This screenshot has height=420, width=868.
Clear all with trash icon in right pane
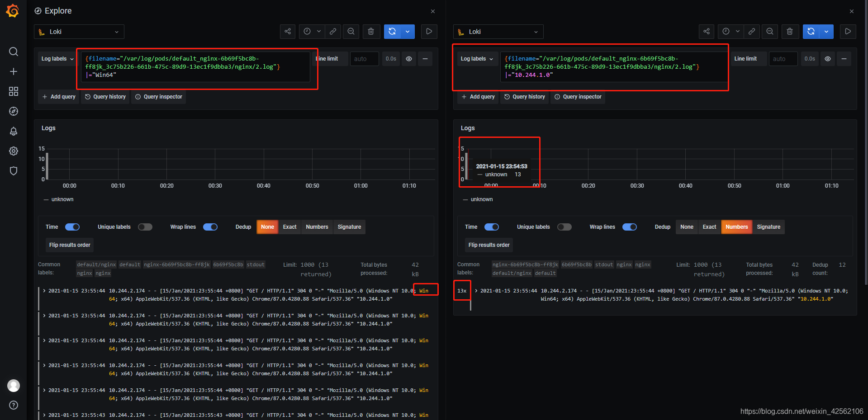click(790, 32)
